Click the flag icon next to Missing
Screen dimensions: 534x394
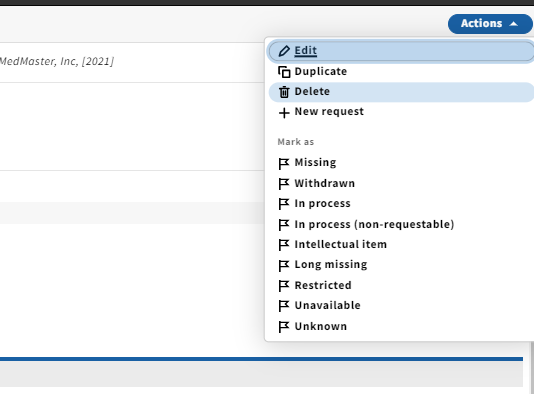click(284, 163)
